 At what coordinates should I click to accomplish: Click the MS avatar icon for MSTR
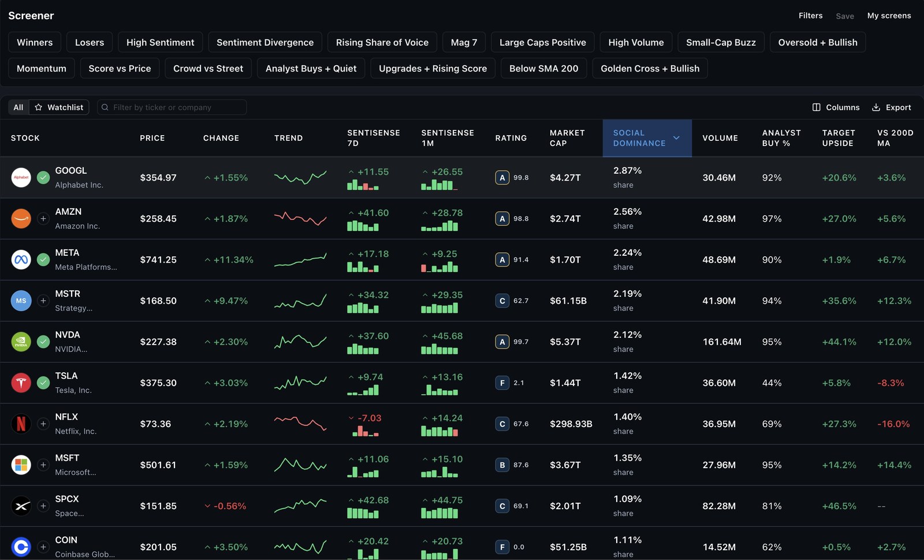pos(21,300)
